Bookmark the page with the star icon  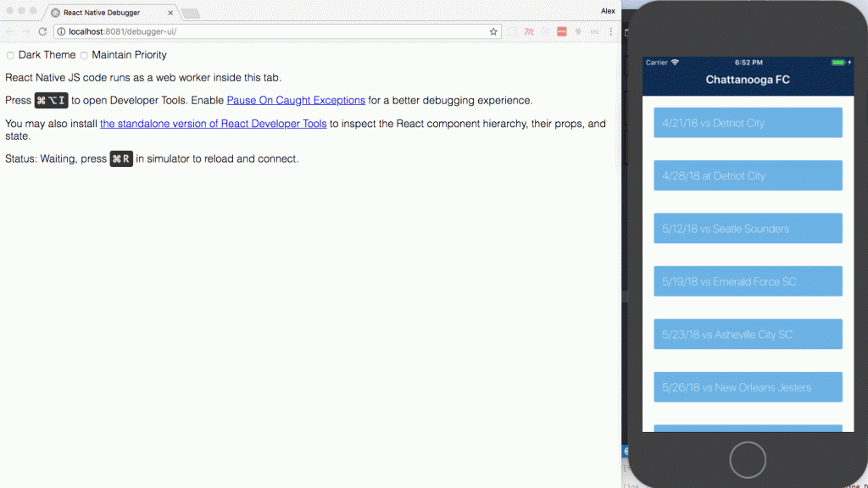click(x=493, y=31)
